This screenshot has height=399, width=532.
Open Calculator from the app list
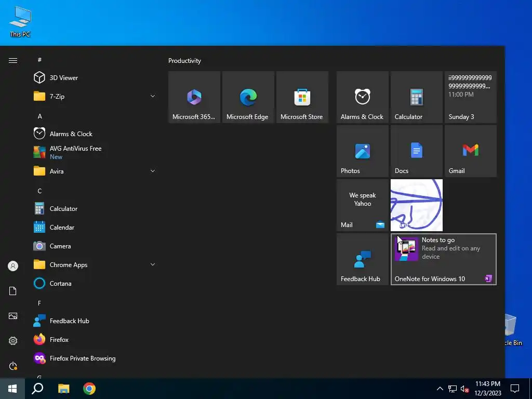click(x=94, y=209)
